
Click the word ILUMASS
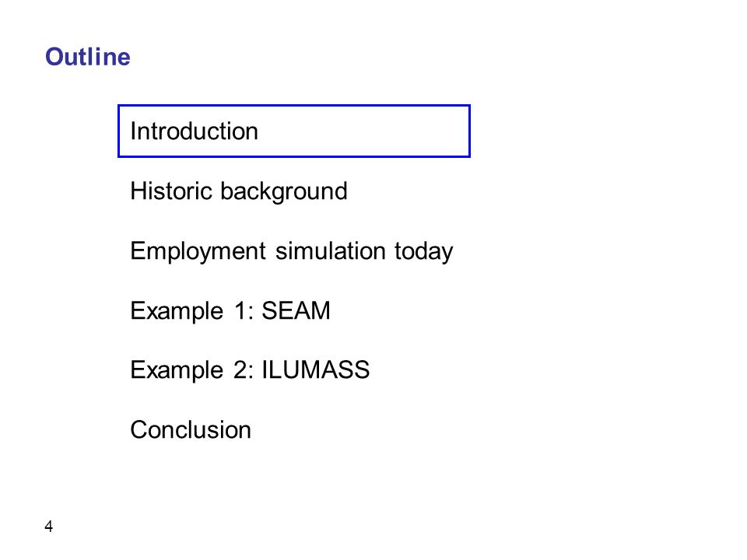pos(316,370)
